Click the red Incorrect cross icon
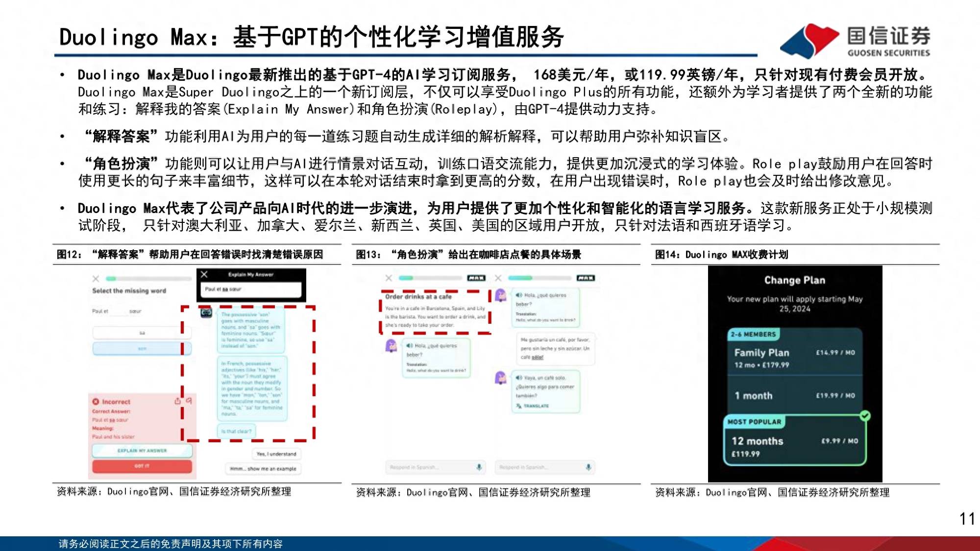The width and height of the screenshot is (980, 551). click(96, 402)
